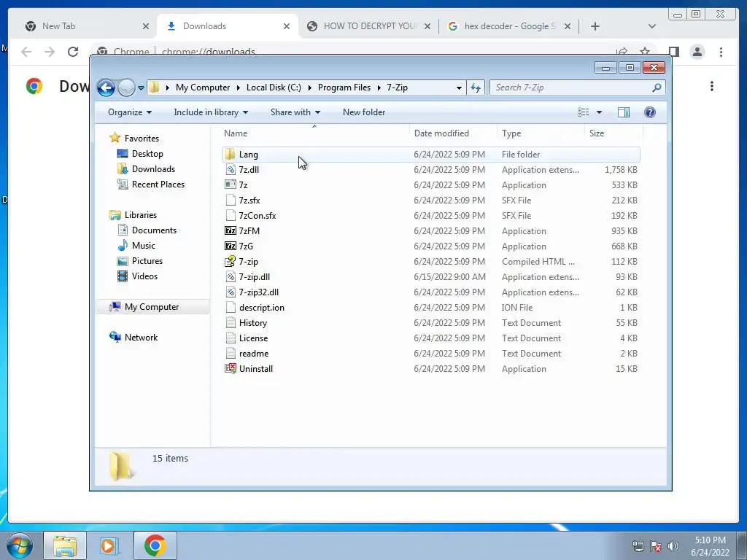Open Network in the navigation pane

click(141, 338)
